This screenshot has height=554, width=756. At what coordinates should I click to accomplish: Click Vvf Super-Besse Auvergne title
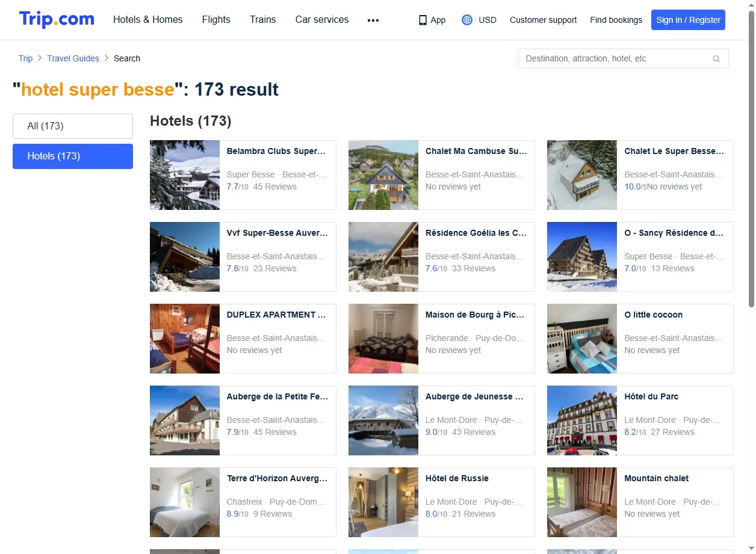pyautogui.click(x=277, y=233)
